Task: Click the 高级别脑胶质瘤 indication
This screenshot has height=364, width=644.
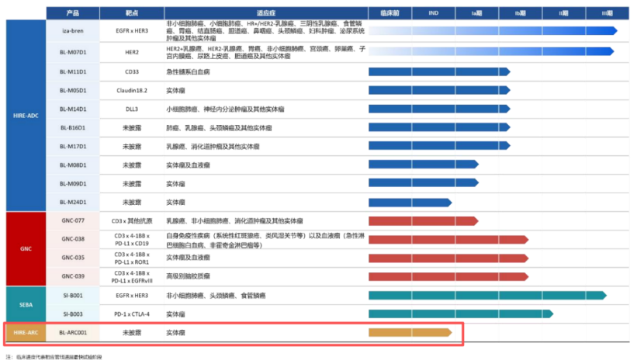Action: (188, 276)
